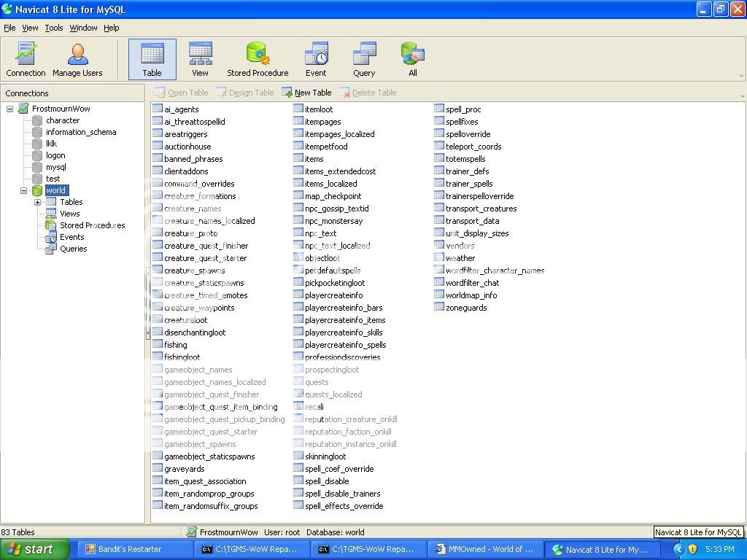Click the Windows start button

click(34, 549)
